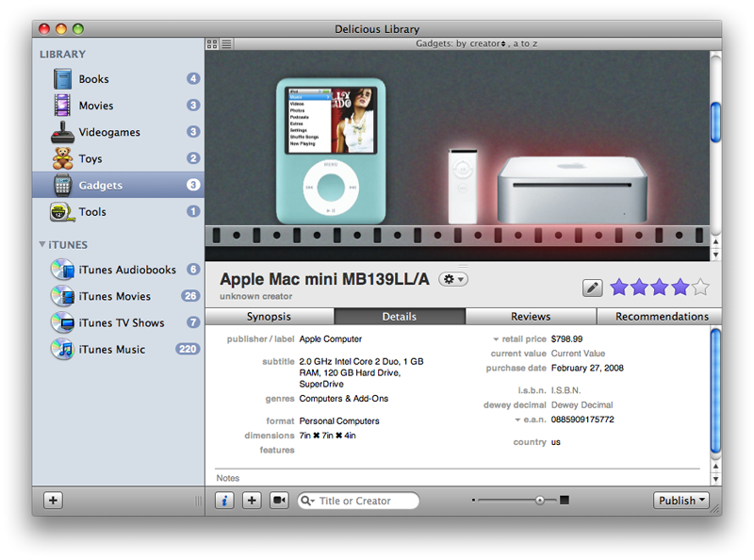The width and height of the screenshot is (754, 560).
Task: Open the video camera barcode scanner
Action: tap(279, 501)
